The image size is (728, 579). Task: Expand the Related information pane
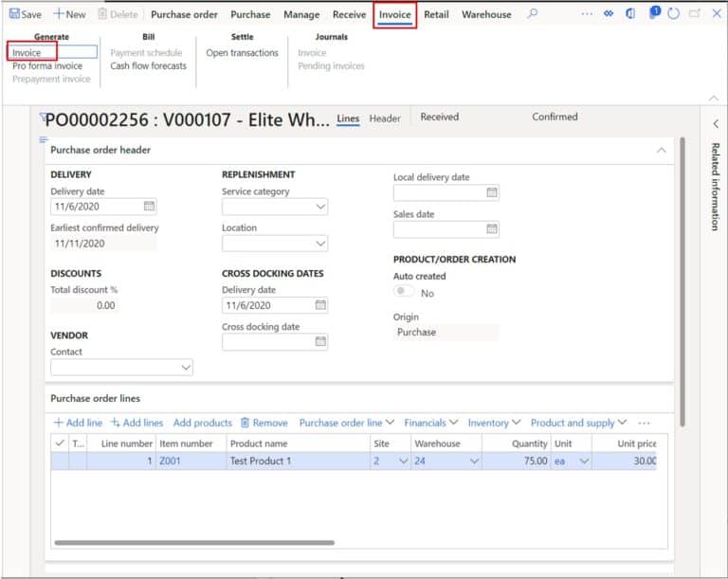(x=716, y=123)
